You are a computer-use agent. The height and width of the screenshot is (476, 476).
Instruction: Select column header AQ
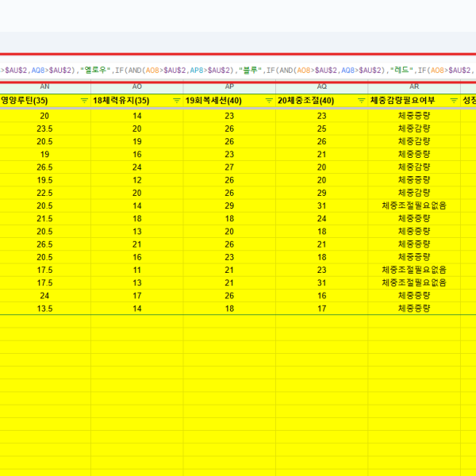click(322, 86)
